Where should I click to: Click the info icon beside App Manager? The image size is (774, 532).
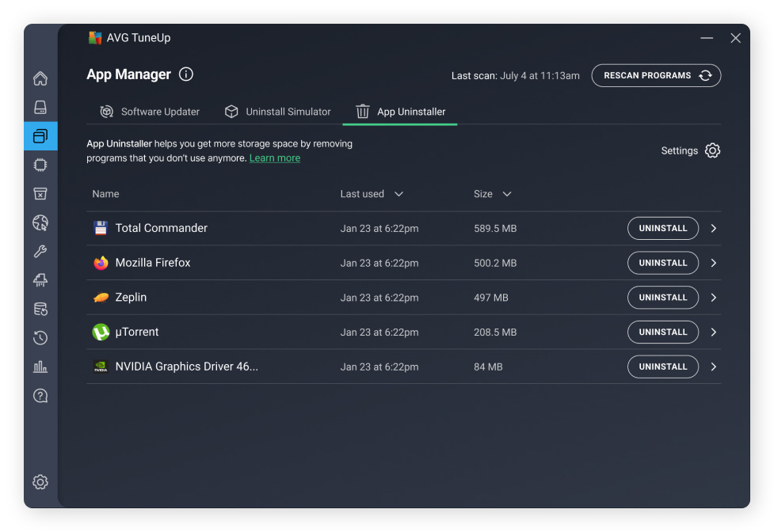[186, 74]
